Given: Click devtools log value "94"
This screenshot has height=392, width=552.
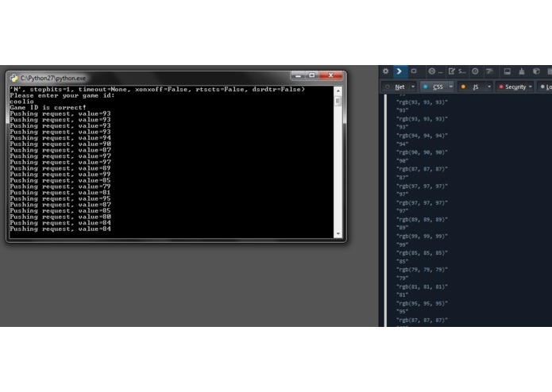Looking at the screenshot, I should coord(402,144).
